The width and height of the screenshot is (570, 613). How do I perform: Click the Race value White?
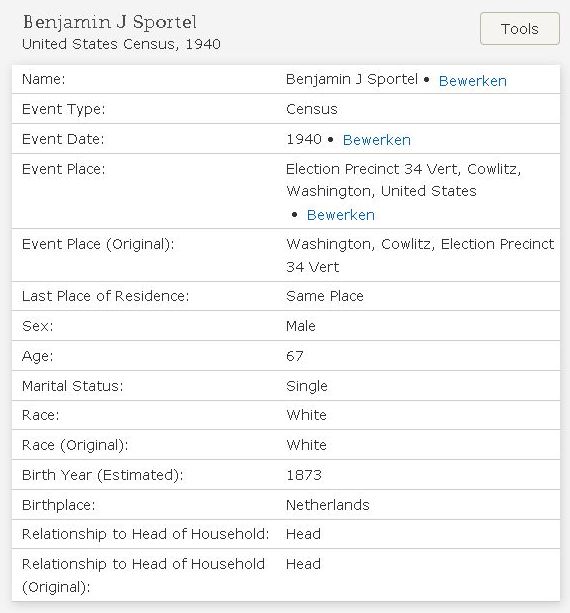307,415
